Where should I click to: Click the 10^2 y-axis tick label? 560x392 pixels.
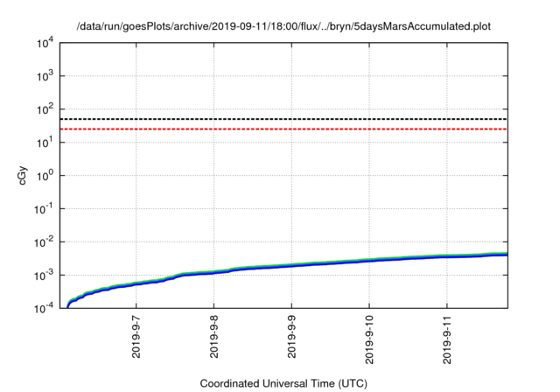click(45, 109)
